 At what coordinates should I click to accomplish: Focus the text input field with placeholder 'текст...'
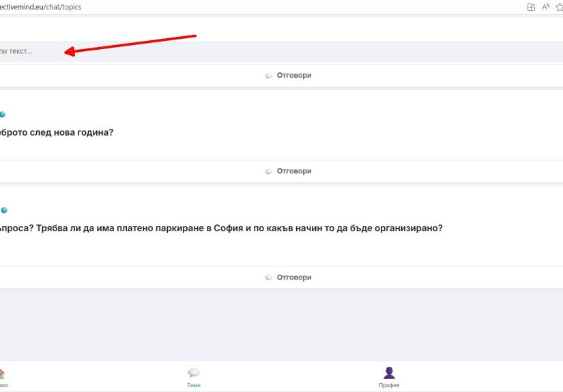click(x=205, y=51)
